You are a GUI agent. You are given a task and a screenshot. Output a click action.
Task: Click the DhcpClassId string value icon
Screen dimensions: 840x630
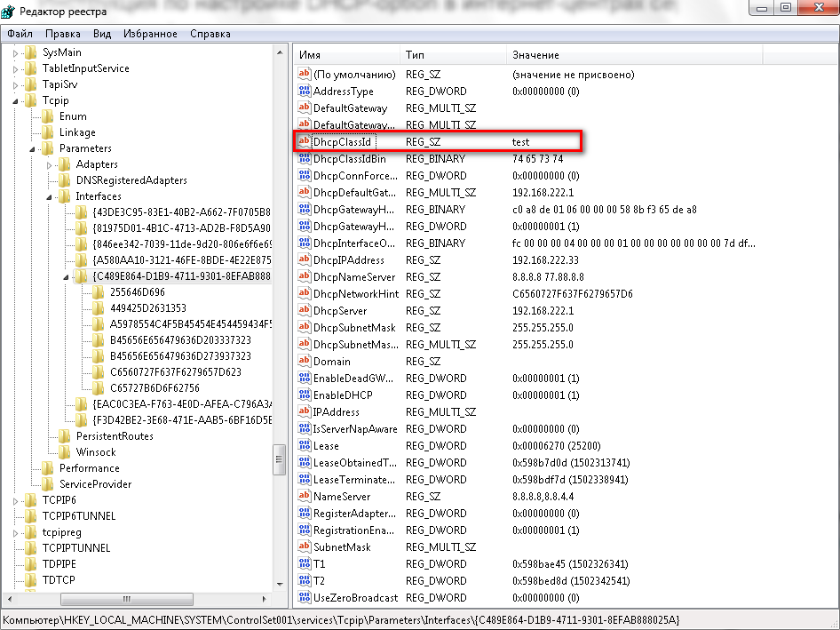(304, 142)
